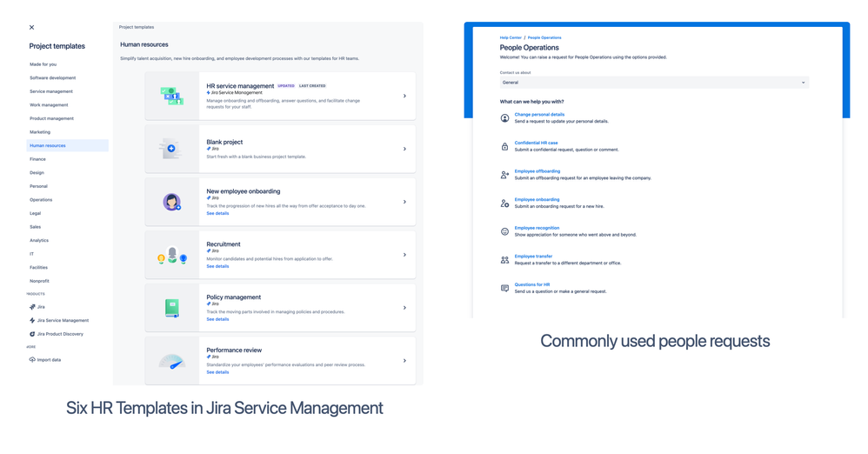See details for Performance review
This screenshot has width=868, height=454.
tap(217, 372)
